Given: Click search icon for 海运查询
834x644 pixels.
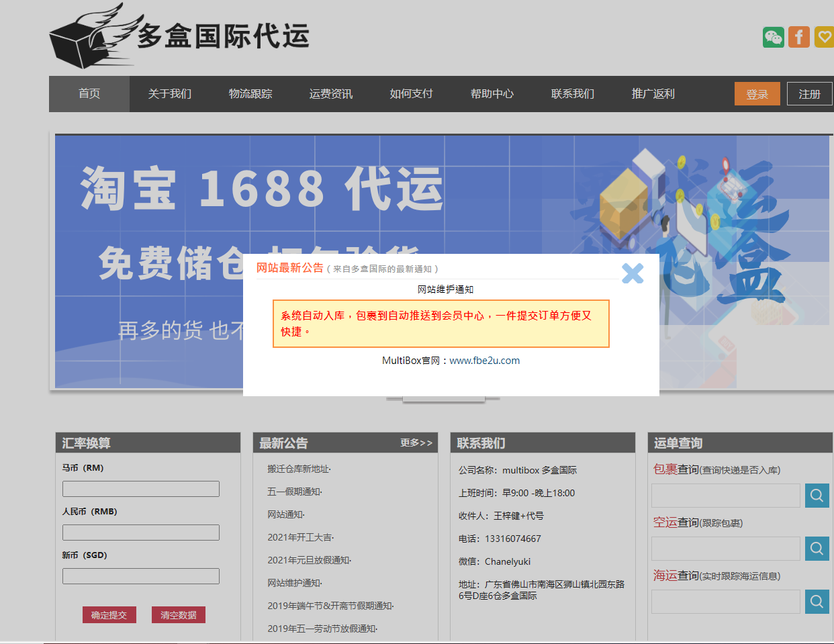Looking at the screenshot, I should 817,602.
